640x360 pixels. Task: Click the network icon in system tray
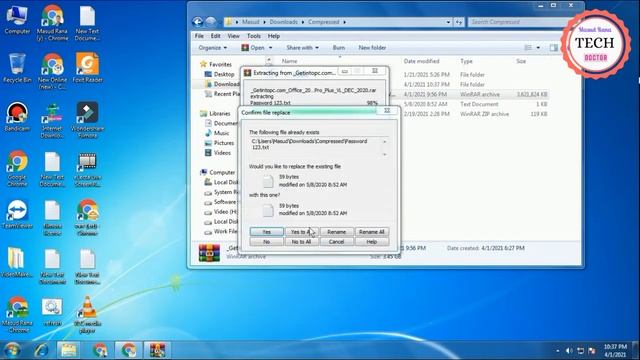(580, 351)
